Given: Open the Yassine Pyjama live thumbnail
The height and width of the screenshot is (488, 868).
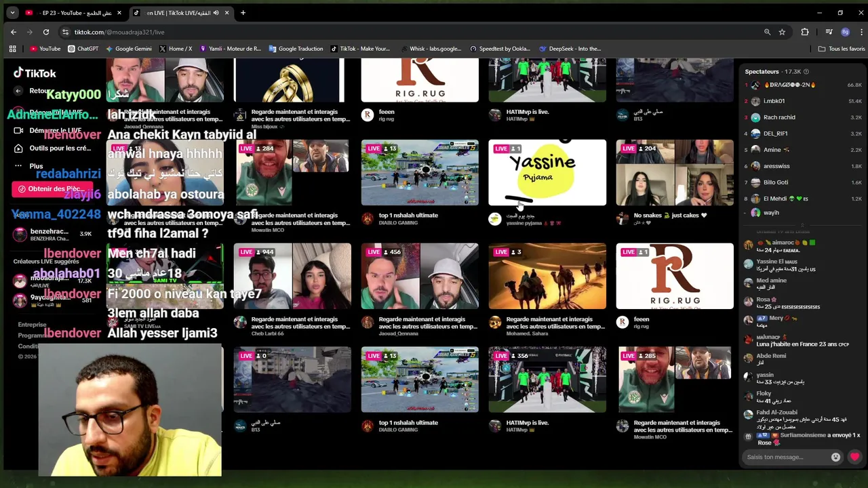Looking at the screenshot, I should (x=547, y=173).
